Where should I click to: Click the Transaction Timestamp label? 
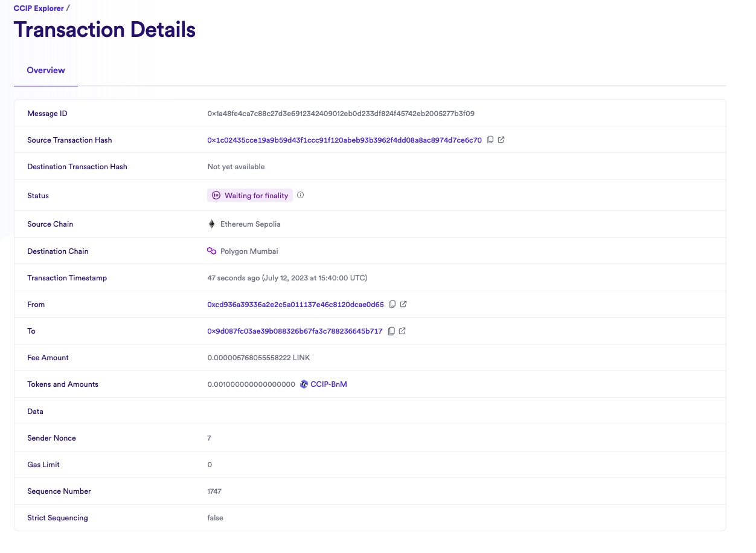coord(67,278)
